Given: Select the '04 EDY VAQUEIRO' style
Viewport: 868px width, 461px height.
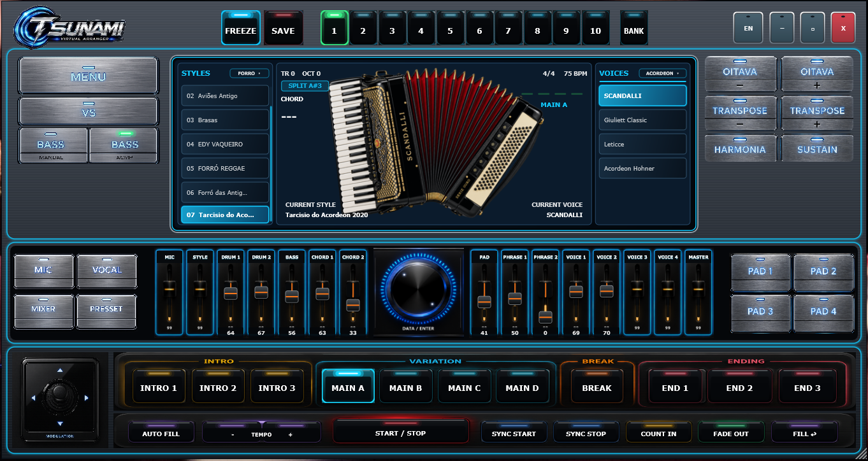Looking at the screenshot, I should (225, 144).
